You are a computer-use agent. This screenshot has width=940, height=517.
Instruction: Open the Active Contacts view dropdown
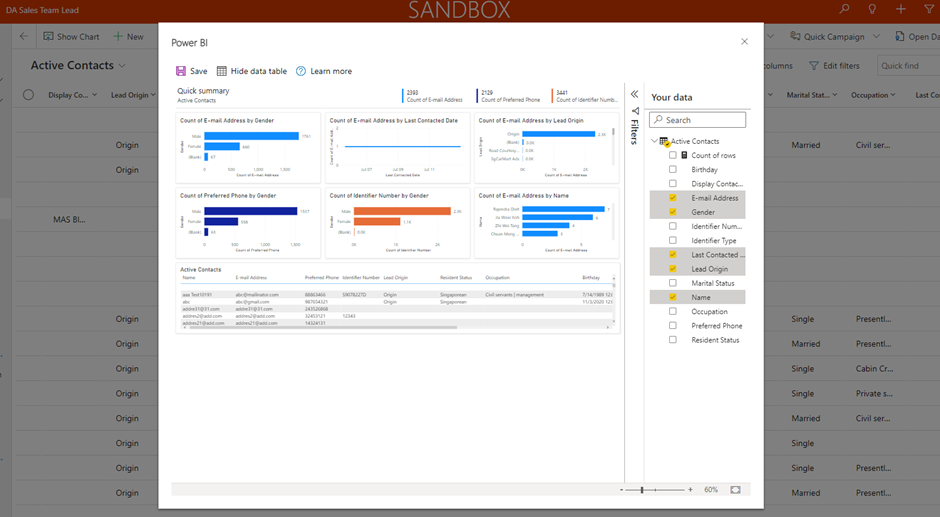pyautogui.click(x=122, y=66)
